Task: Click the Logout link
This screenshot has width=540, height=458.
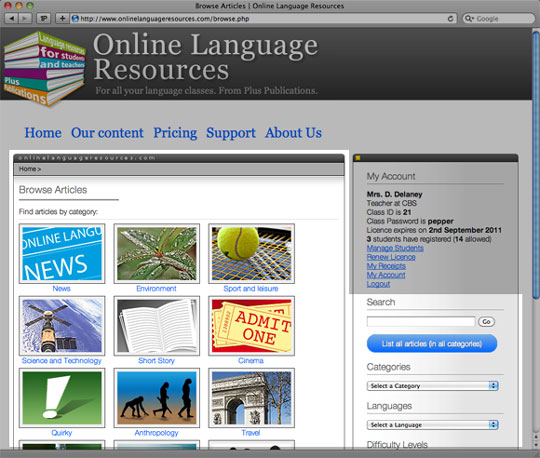Action: coord(378,284)
